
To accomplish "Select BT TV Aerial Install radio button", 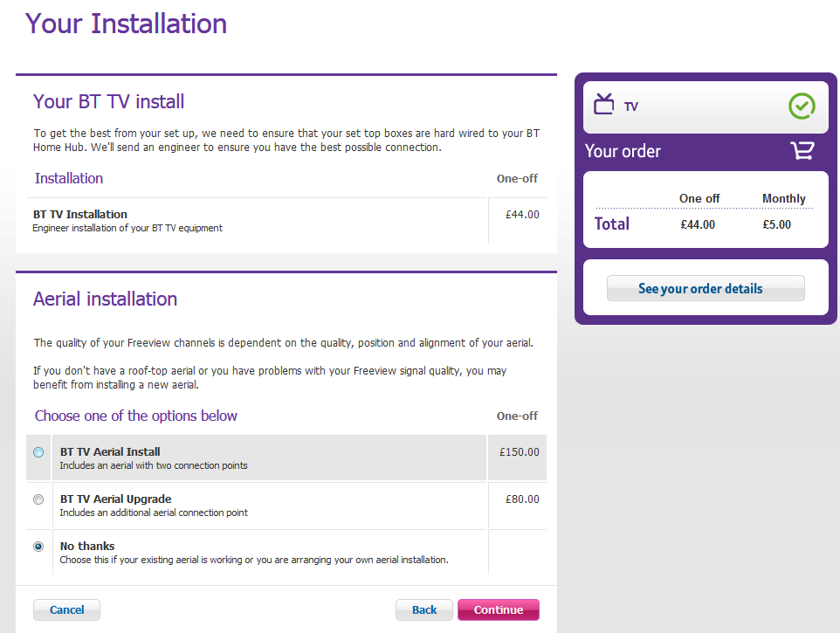I will [x=38, y=452].
